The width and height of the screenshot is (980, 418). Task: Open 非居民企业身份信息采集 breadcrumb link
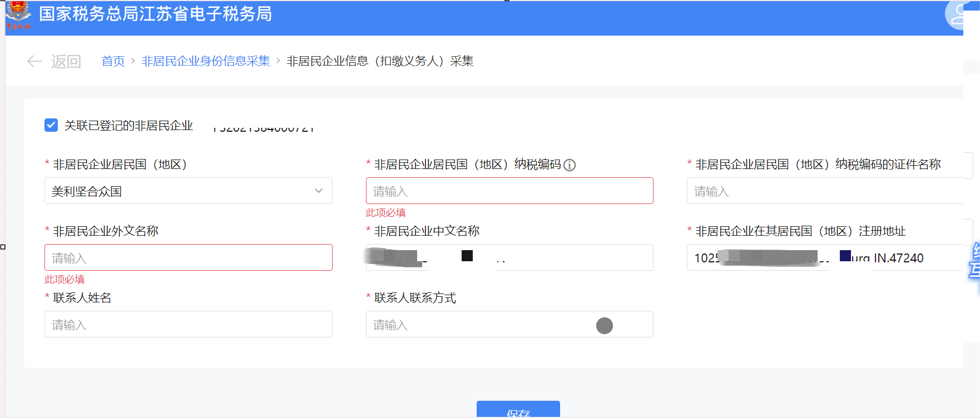click(x=205, y=61)
